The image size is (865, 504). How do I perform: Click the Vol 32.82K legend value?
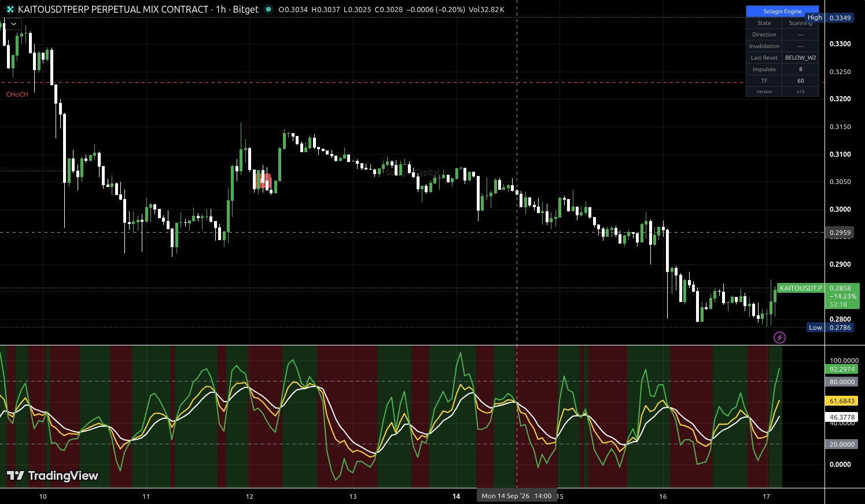coord(487,9)
